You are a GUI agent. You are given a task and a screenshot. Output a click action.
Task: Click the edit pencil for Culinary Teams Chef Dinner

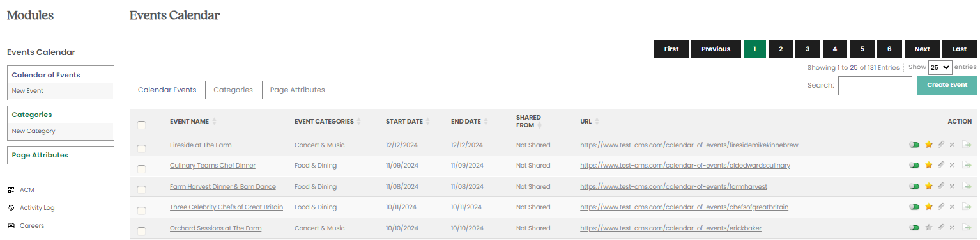(940, 165)
